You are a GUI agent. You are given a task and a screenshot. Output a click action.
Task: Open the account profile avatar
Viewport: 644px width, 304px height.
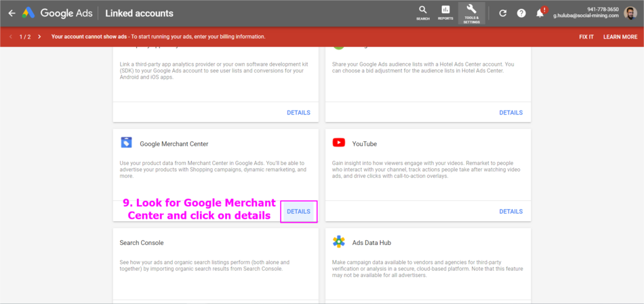(630, 13)
